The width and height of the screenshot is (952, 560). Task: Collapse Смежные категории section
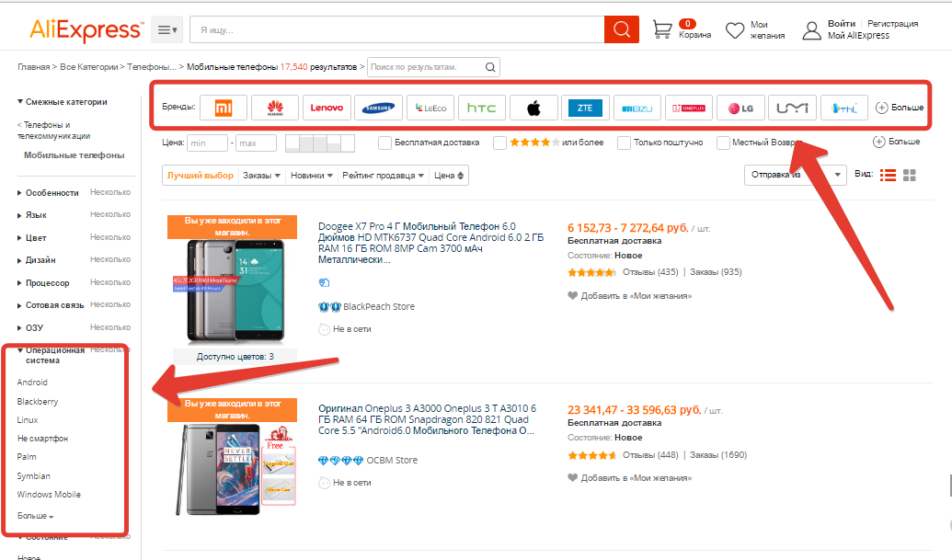click(x=62, y=102)
